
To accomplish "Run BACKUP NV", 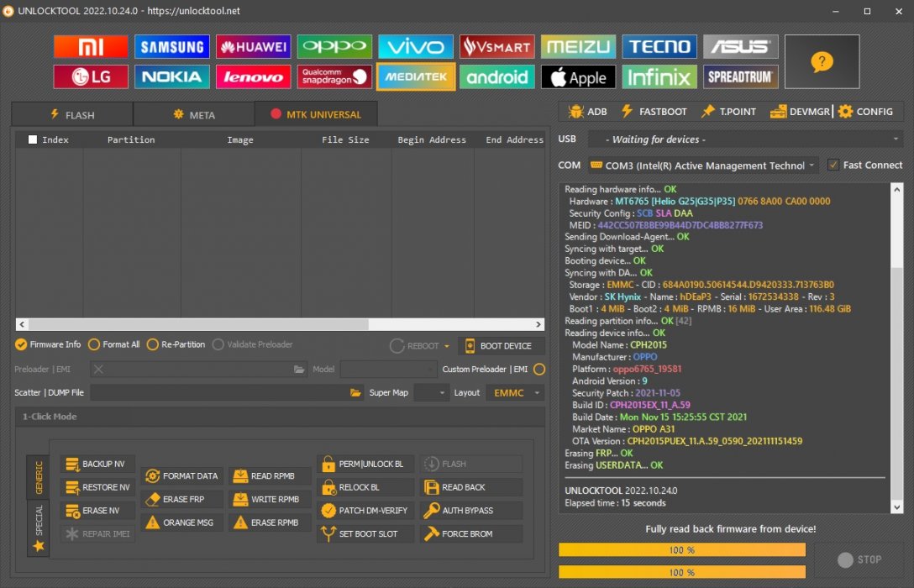I will tap(97, 464).
